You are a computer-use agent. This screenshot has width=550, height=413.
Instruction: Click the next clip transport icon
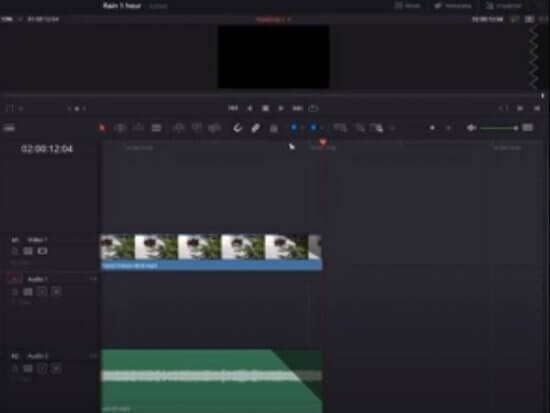pos(520,108)
